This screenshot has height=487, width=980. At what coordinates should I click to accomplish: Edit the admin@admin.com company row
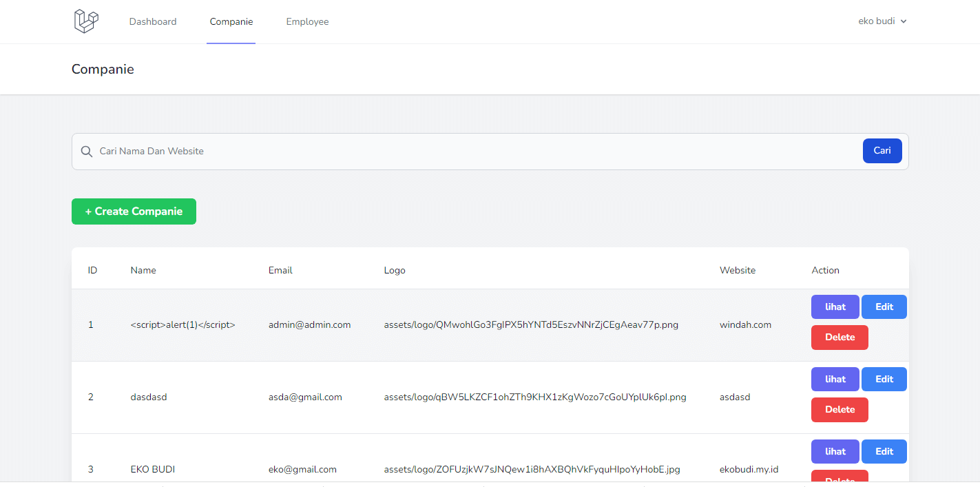point(884,307)
